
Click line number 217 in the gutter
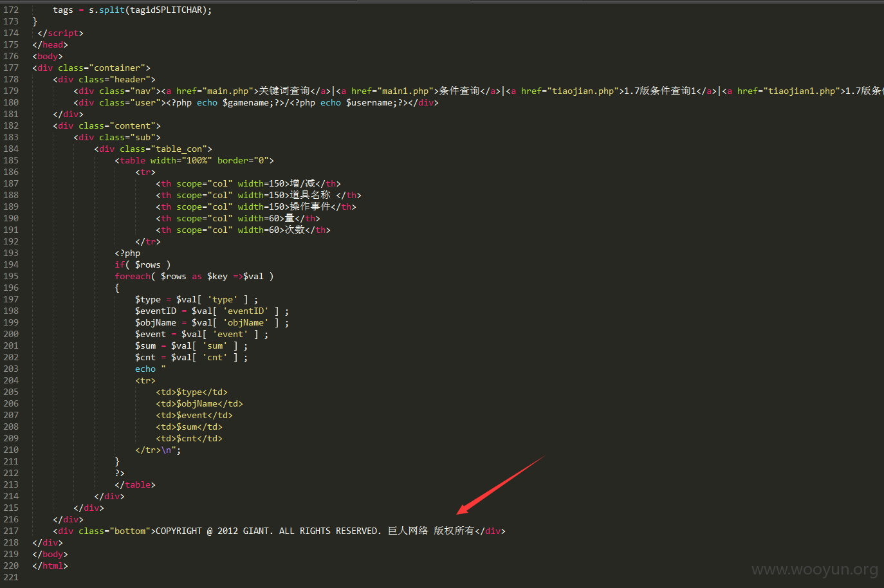click(11, 531)
